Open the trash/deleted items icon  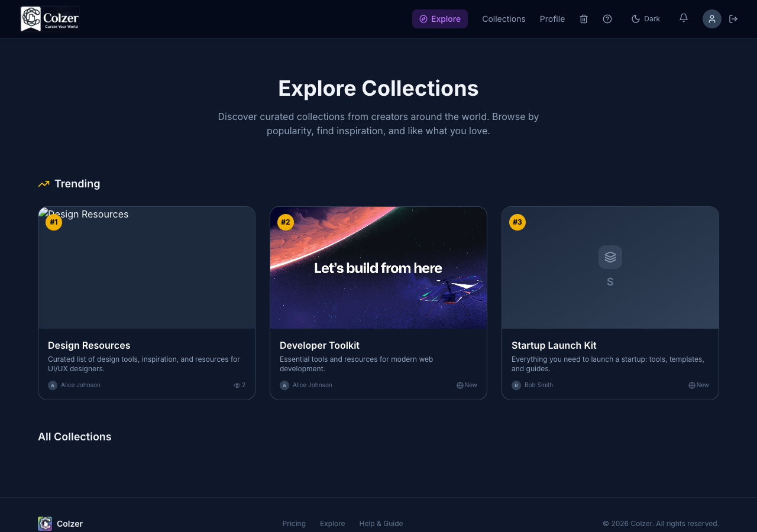click(583, 18)
